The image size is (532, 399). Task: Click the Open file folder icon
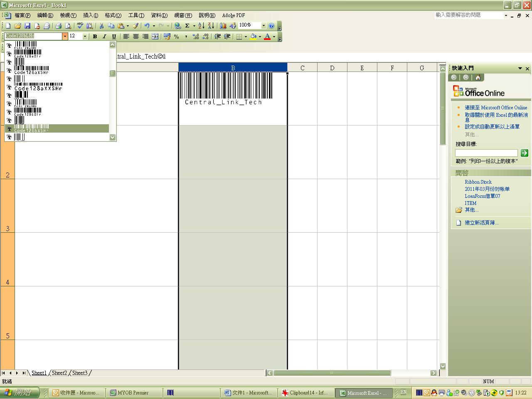(18, 26)
